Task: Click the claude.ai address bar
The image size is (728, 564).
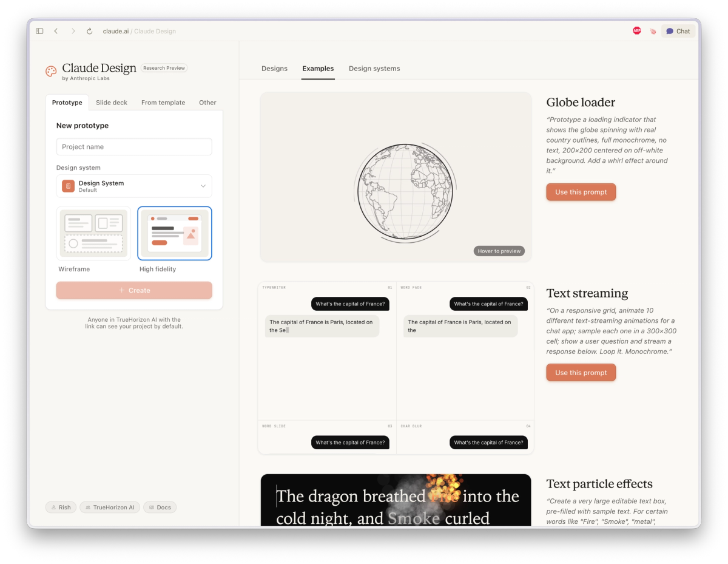Action: point(140,31)
